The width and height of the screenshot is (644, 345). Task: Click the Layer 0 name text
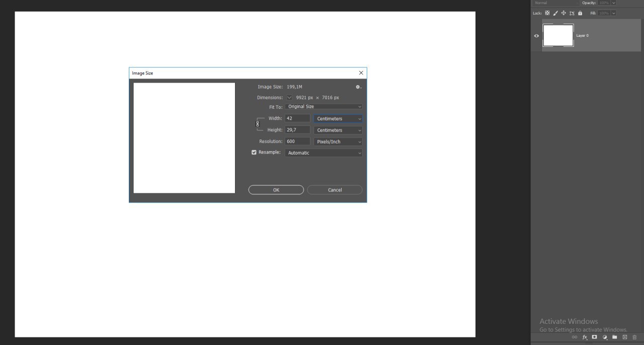582,36
